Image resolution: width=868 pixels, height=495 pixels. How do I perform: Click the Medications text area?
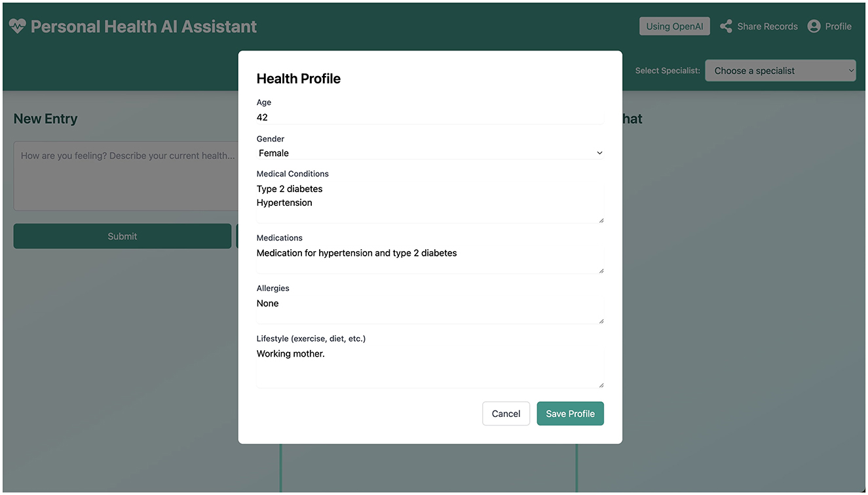430,259
